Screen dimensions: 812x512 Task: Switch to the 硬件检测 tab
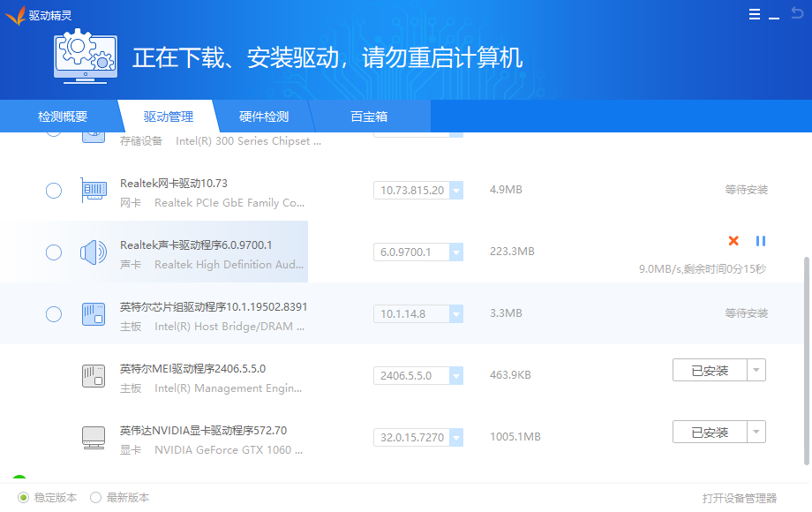[x=264, y=117]
